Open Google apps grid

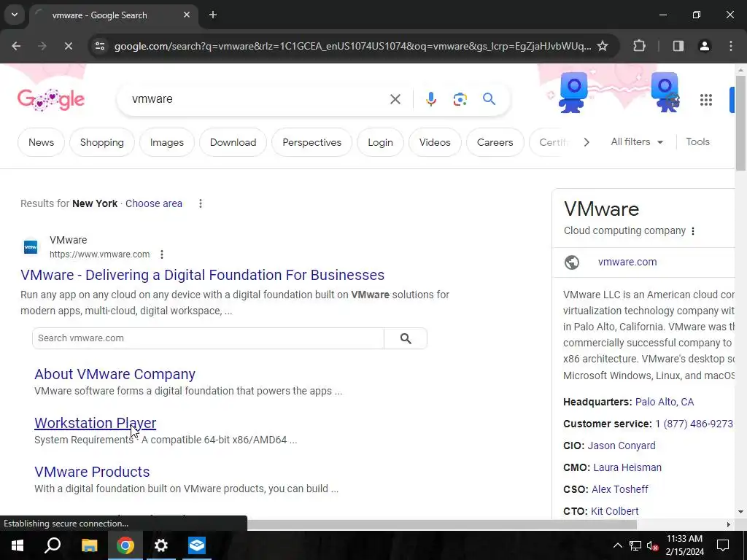tap(706, 100)
